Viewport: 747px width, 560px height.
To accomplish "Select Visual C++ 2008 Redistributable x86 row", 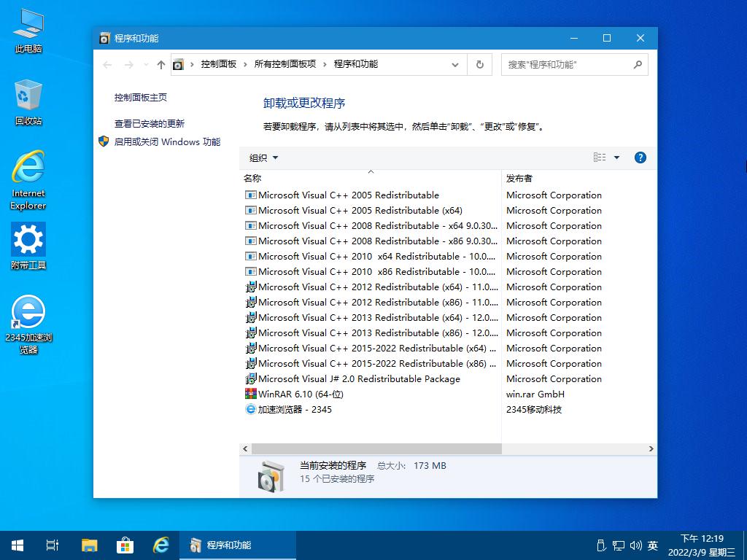I will tap(371, 241).
